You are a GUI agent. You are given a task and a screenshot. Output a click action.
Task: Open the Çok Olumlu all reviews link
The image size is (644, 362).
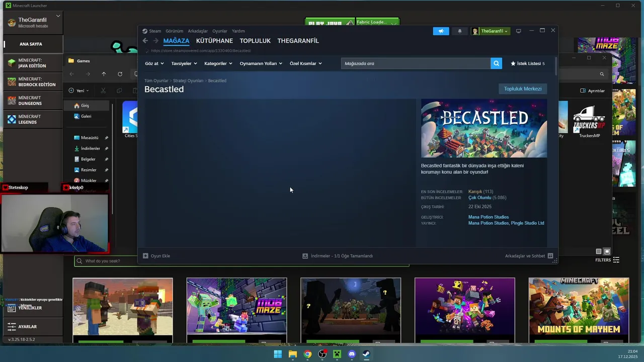coord(479,198)
